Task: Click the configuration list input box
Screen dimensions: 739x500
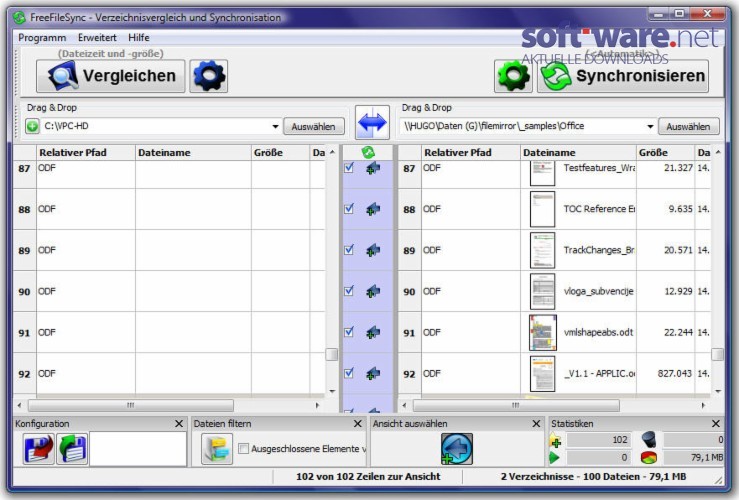Action: tap(138, 449)
